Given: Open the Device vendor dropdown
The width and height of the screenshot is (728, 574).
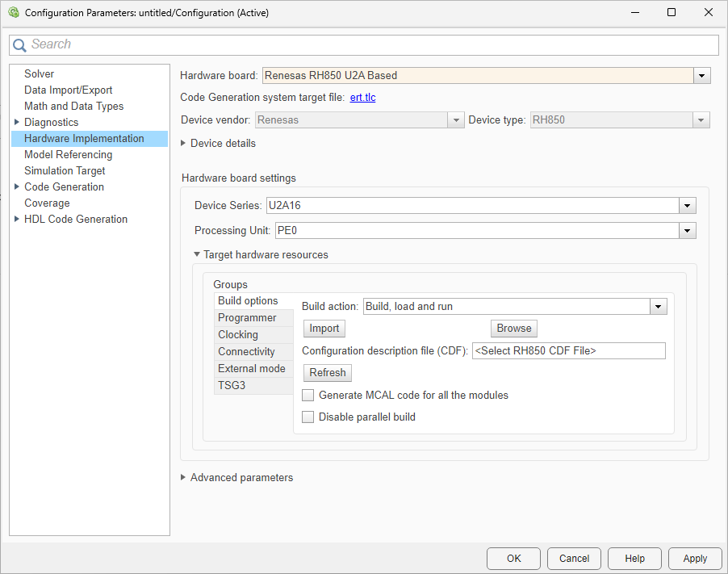Looking at the screenshot, I should pos(456,119).
